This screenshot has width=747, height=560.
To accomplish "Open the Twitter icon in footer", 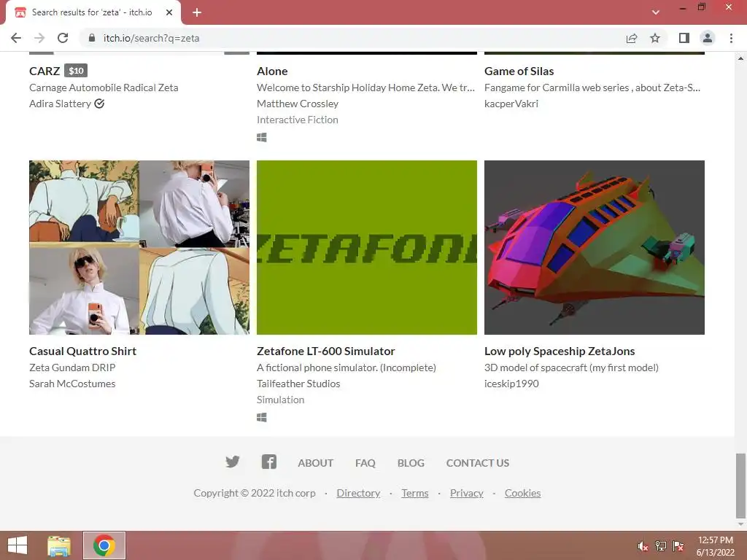I will point(233,462).
